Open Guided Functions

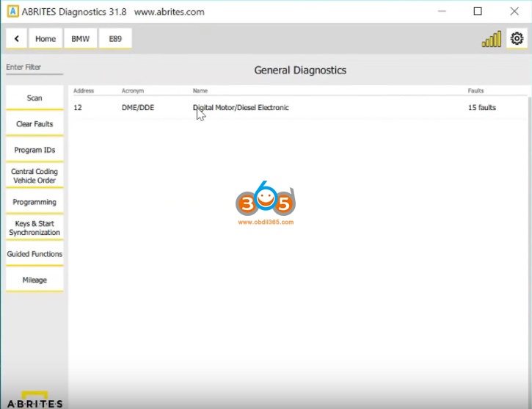pyautogui.click(x=34, y=254)
